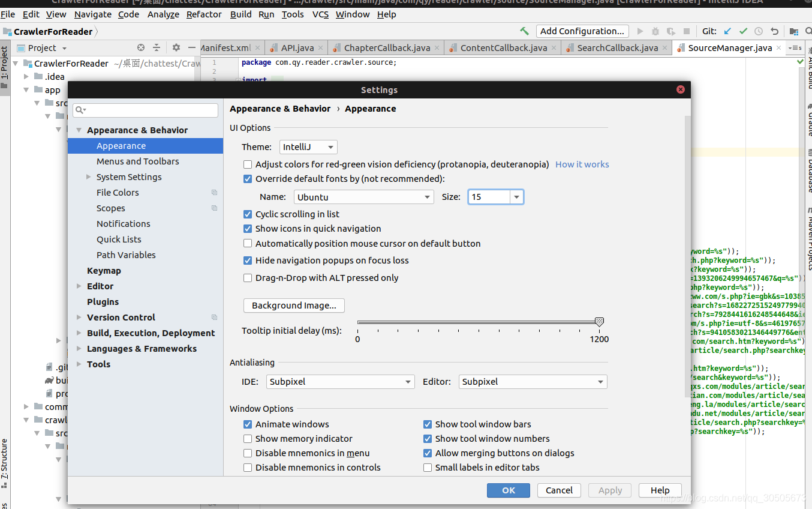Open the Project Structure folder icon

click(x=794, y=31)
